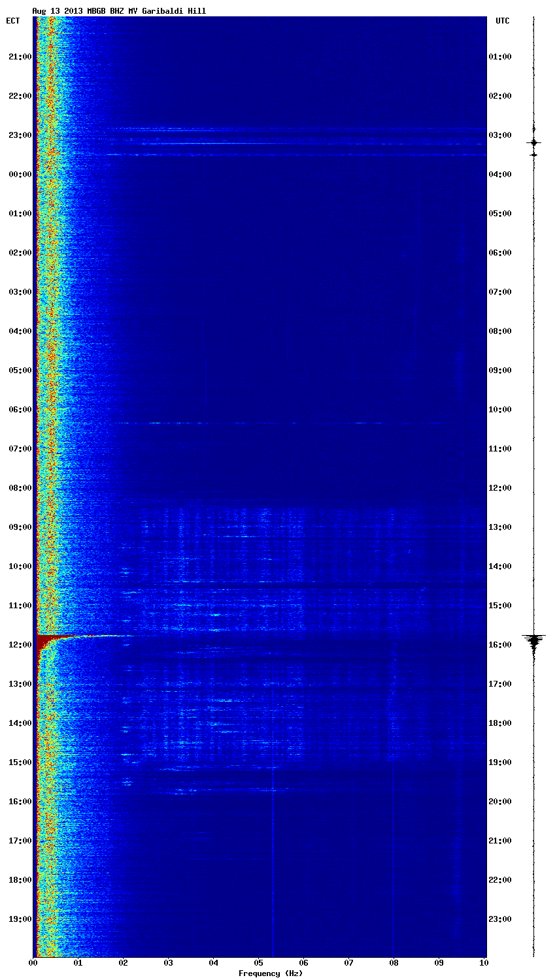
Task: Click the 12:00 label on the ECT axis
Action: click(x=20, y=645)
